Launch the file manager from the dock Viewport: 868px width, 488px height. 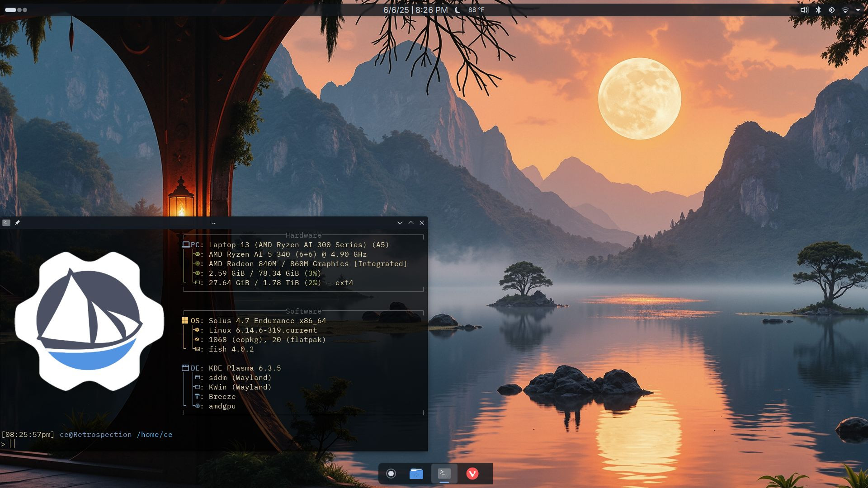[x=416, y=474]
